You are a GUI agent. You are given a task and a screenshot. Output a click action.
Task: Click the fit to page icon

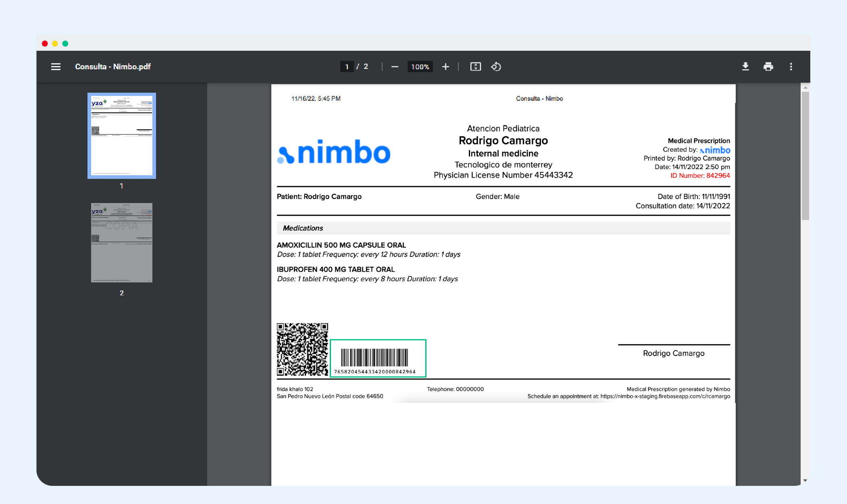[x=475, y=66]
